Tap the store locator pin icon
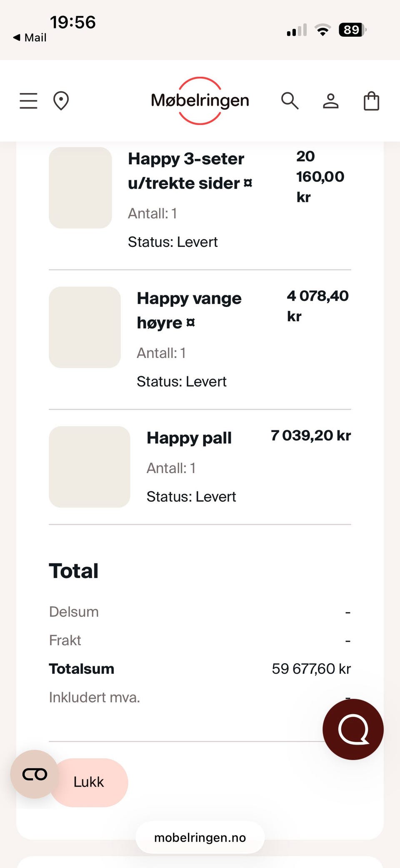This screenshot has height=868, width=400. (61, 101)
